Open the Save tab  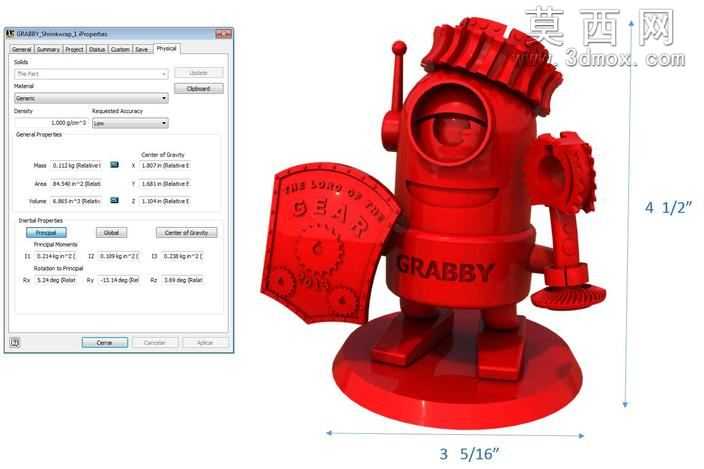pyautogui.click(x=142, y=49)
